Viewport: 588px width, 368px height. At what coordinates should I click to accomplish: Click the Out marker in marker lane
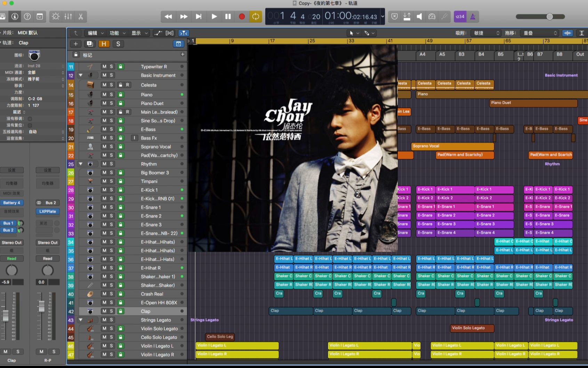click(x=580, y=54)
